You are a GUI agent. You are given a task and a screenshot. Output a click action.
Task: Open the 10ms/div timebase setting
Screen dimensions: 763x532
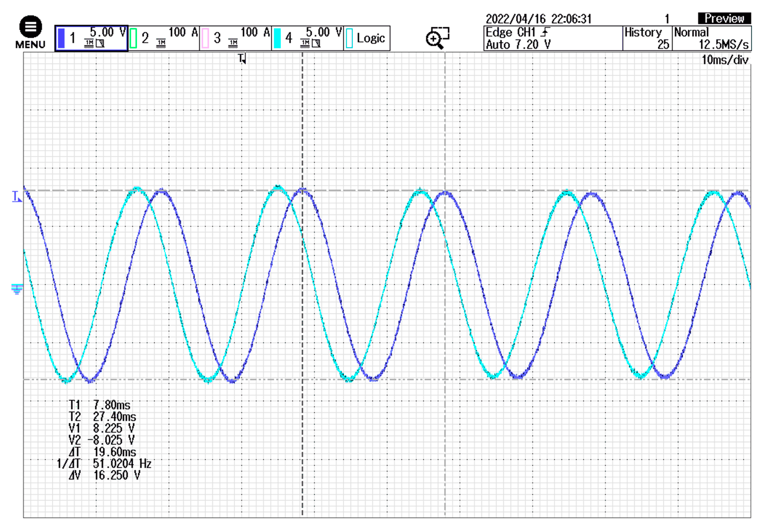[724, 60]
